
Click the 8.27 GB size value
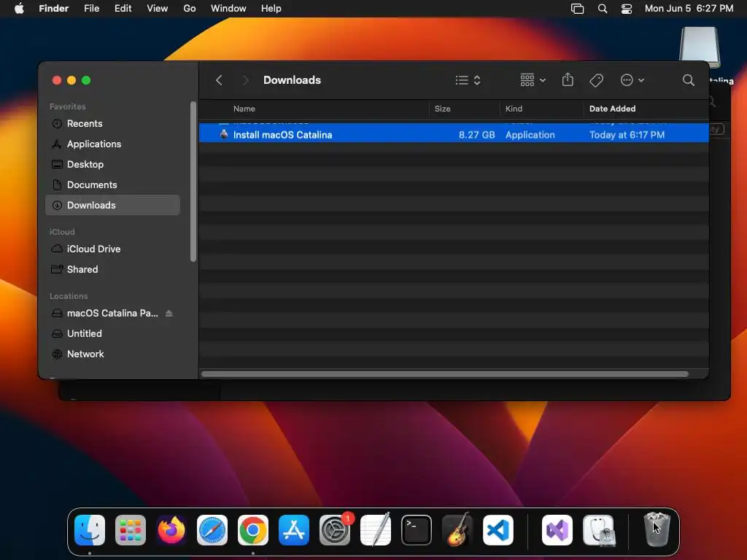point(476,135)
